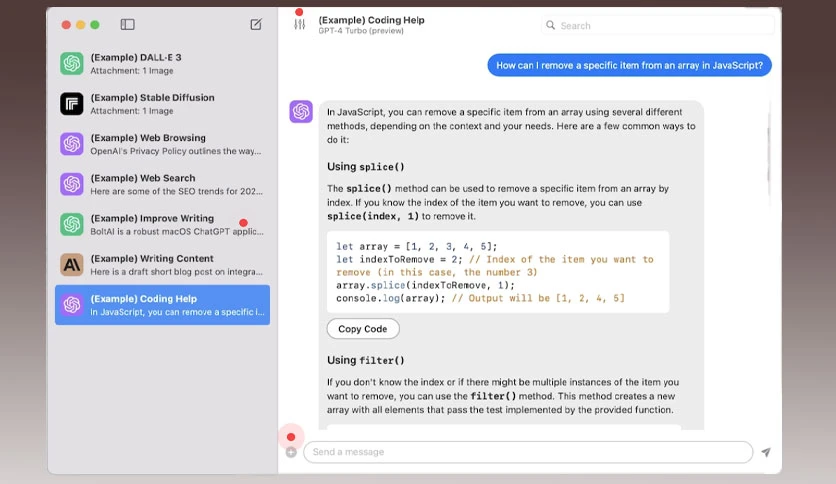
Task: Click the 'Using splice()' heading
Action: [x=366, y=166]
